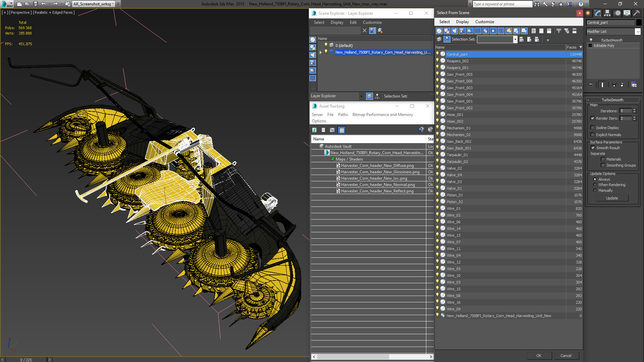Select When Rendering update option

point(595,185)
